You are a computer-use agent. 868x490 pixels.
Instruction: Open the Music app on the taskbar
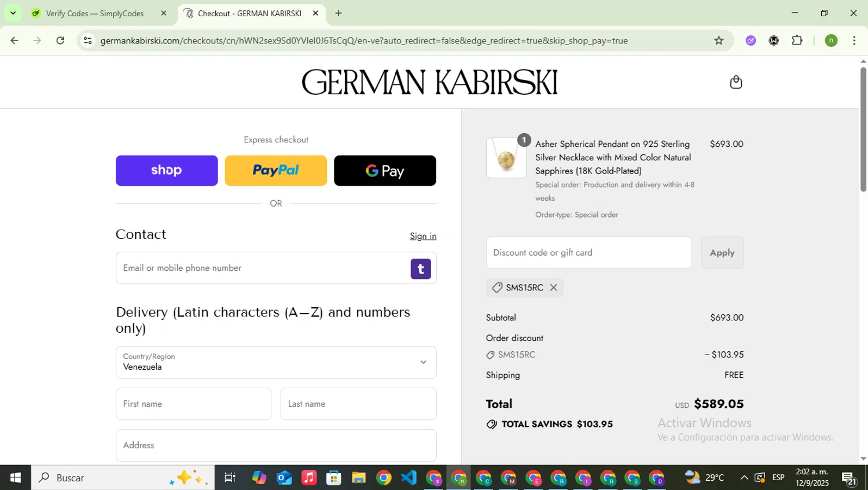tap(309, 477)
